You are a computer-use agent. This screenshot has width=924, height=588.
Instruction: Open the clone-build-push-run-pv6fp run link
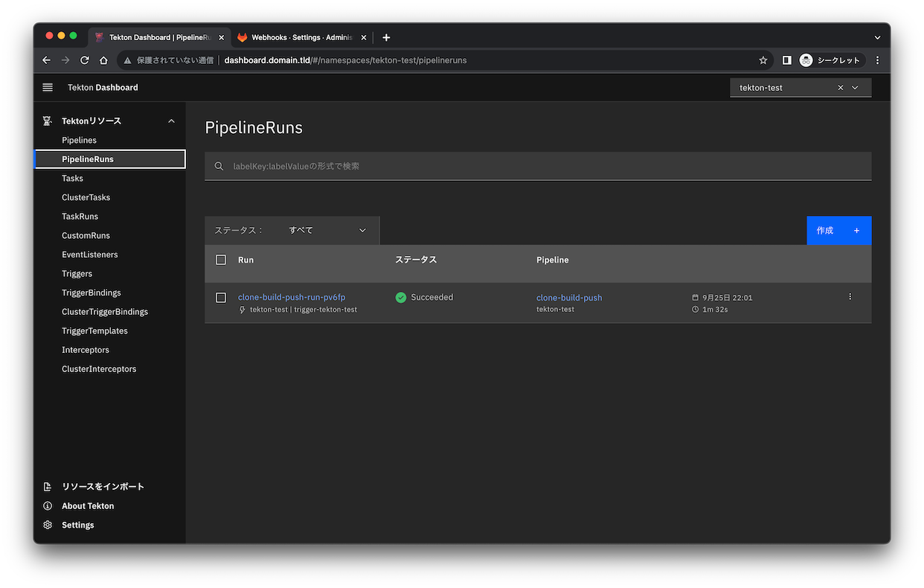pos(292,297)
